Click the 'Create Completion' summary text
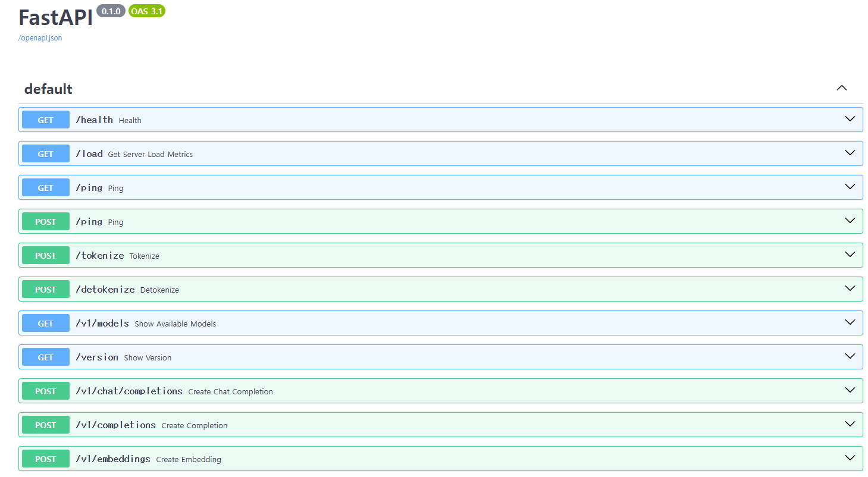 [x=195, y=425]
